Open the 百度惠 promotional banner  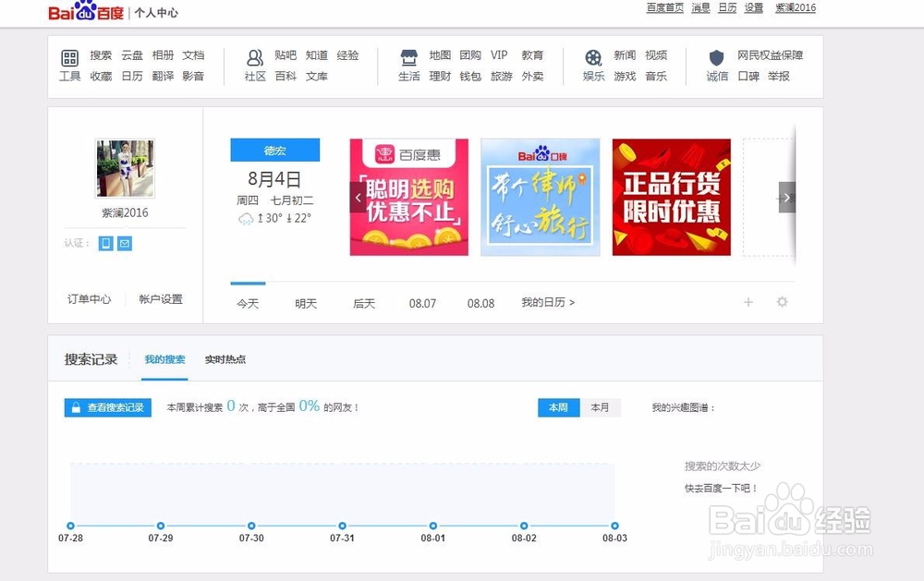click(409, 198)
